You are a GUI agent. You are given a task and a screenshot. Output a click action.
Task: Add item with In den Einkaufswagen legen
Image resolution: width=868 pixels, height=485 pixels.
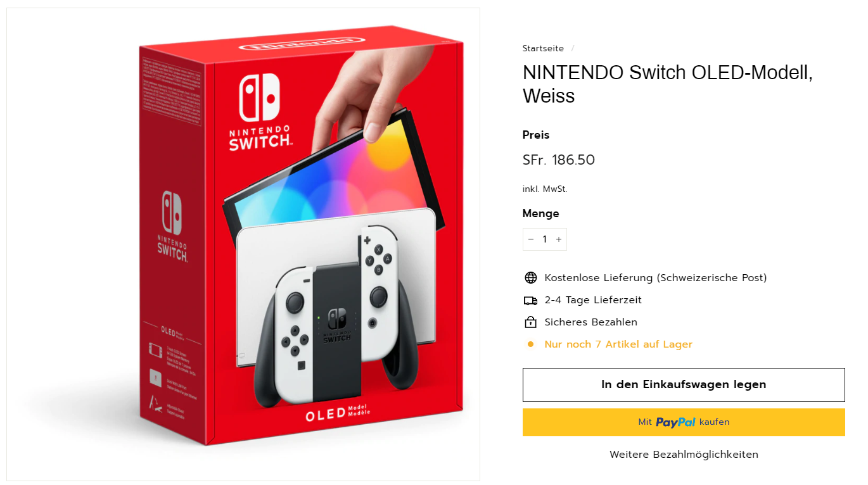[x=684, y=385]
